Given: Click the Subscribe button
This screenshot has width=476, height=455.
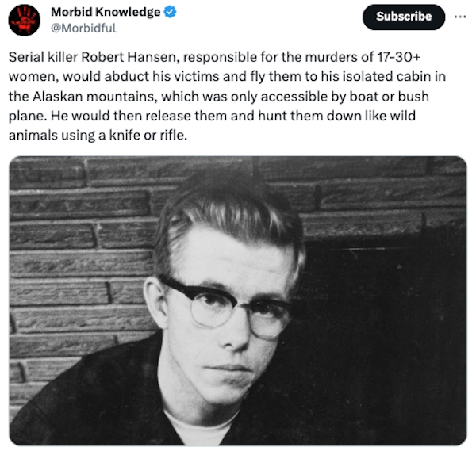Looking at the screenshot, I should click(404, 17).
